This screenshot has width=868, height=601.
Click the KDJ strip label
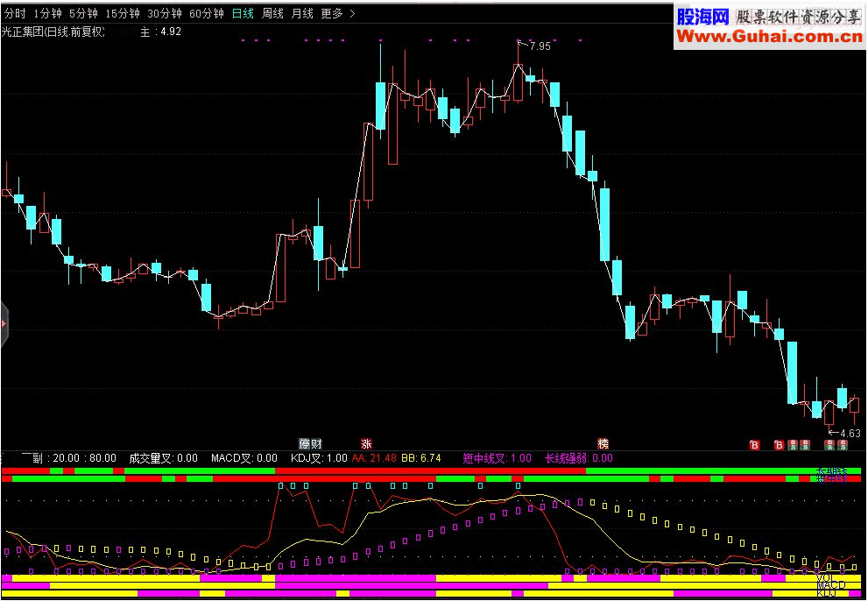click(x=827, y=593)
